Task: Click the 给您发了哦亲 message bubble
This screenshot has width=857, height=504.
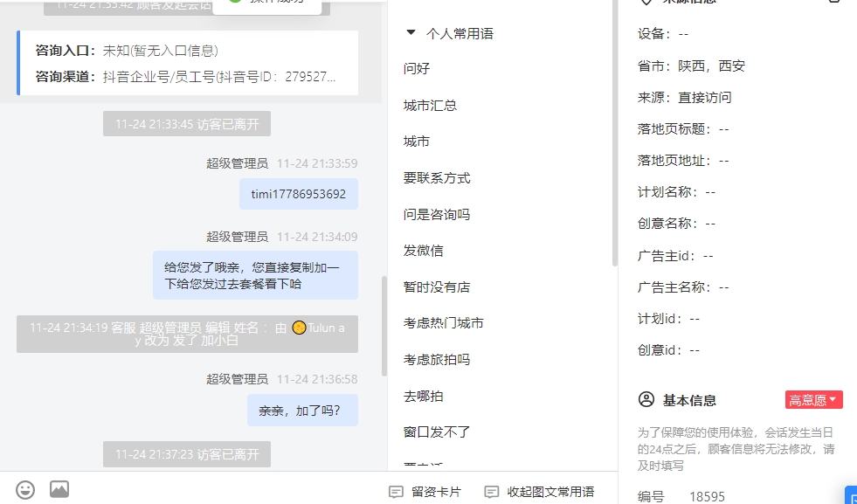Action: [x=255, y=275]
